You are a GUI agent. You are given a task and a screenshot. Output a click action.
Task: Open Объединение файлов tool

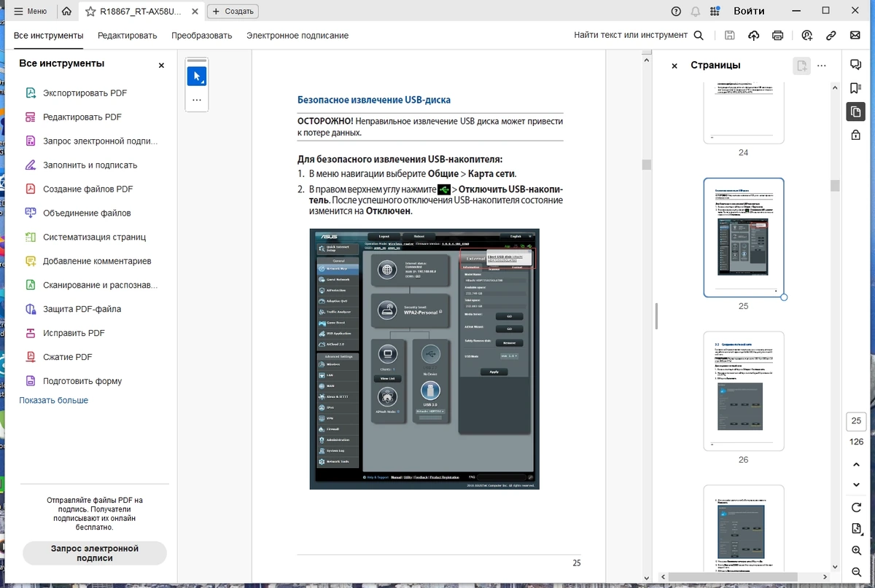tap(87, 213)
